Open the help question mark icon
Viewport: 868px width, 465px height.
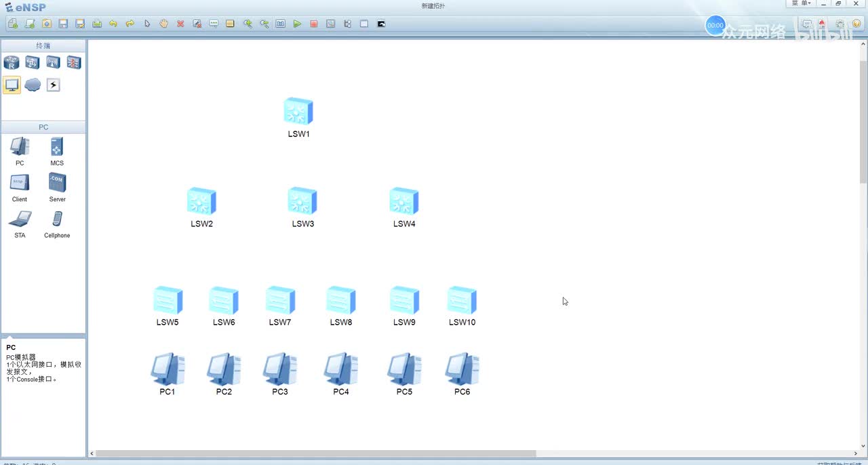pos(856,24)
